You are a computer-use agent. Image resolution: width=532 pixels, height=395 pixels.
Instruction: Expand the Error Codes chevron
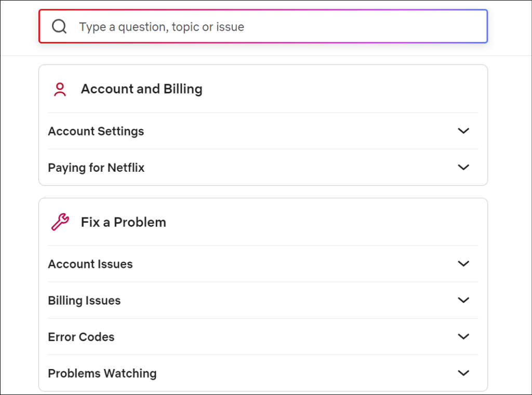pyautogui.click(x=463, y=337)
